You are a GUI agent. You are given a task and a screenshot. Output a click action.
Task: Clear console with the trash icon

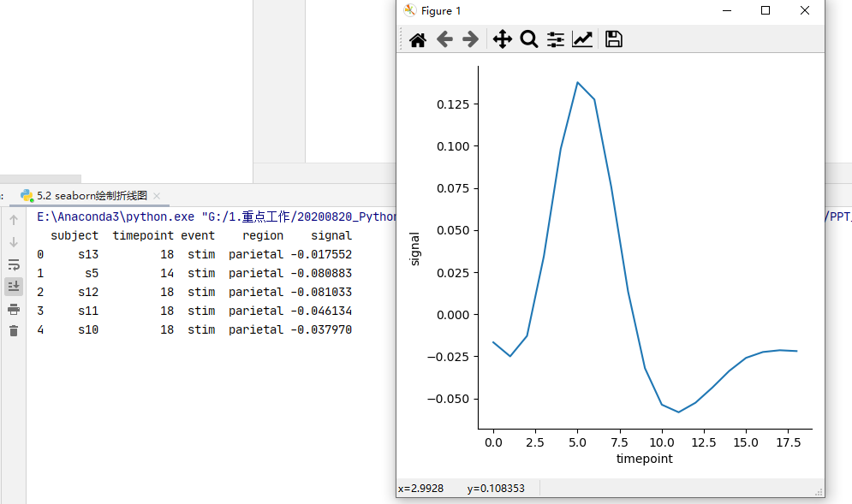pos(14,331)
